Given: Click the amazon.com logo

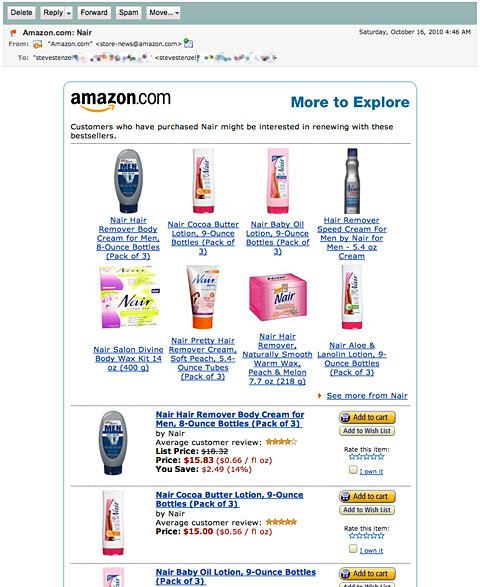Looking at the screenshot, I should (120, 101).
